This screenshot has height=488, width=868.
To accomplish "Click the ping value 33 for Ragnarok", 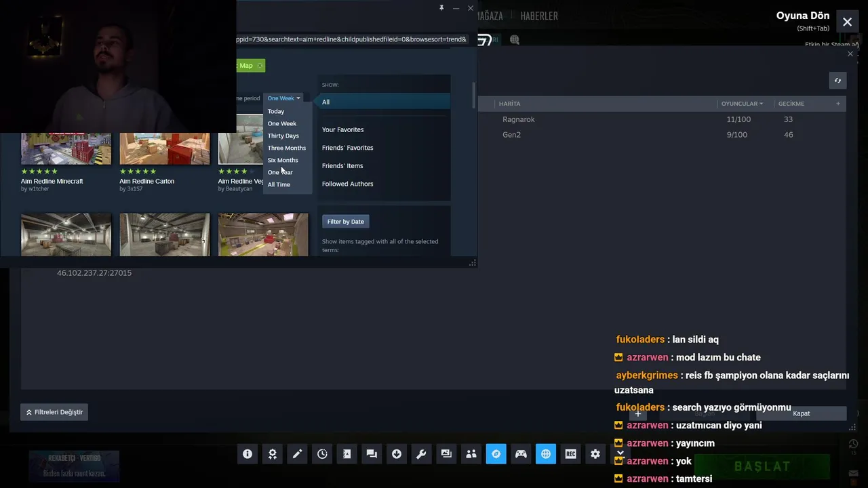I will (788, 119).
